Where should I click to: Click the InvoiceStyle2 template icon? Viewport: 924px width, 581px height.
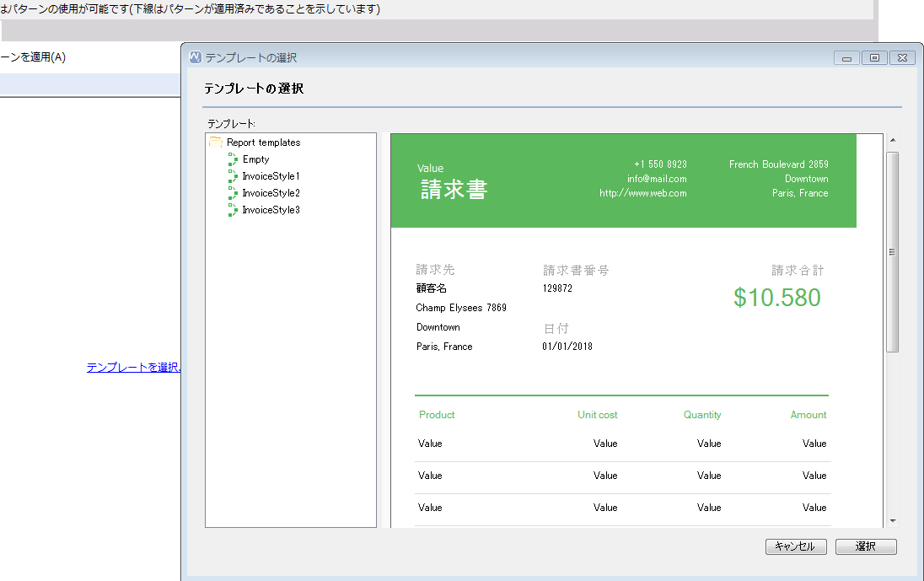click(x=234, y=193)
